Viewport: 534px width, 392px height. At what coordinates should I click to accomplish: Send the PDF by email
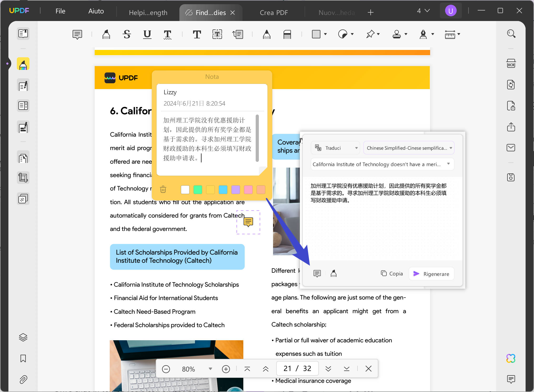click(511, 148)
